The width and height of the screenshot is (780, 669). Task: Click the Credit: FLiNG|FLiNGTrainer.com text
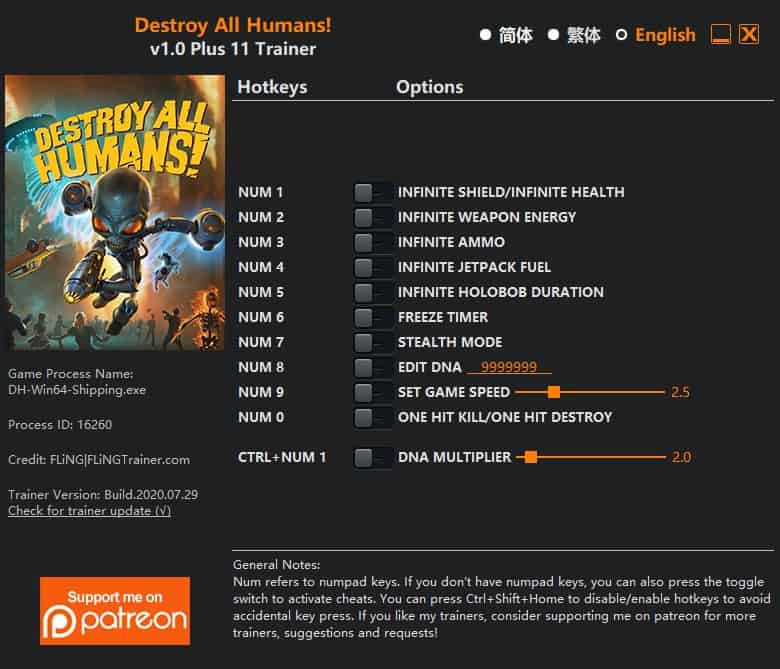click(99, 460)
